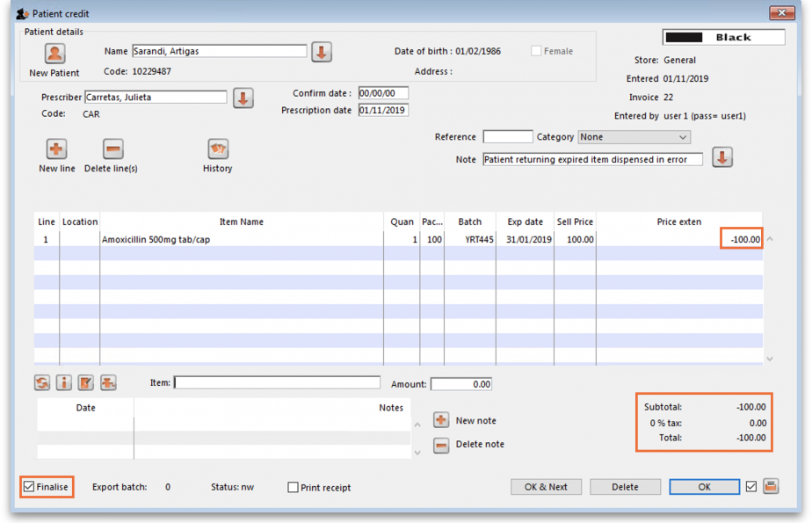Click the Black colour indicator box
This screenshot has width=812, height=523.
[x=723, y=38]
